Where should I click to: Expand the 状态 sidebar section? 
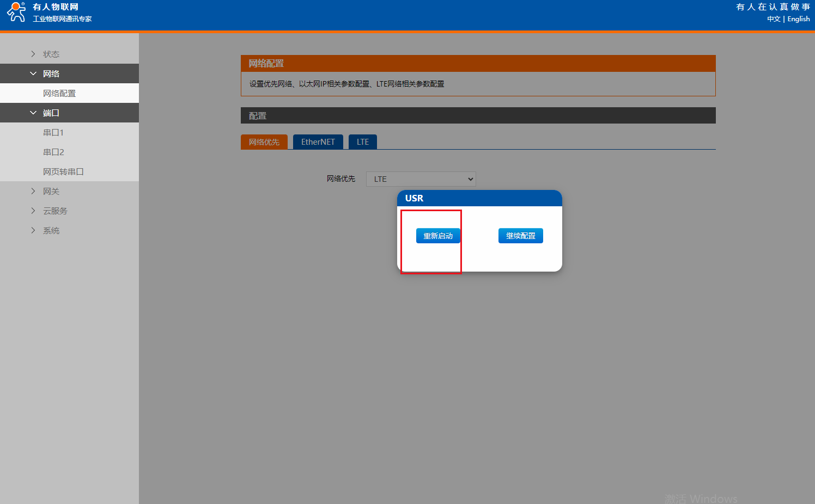pos(51,54)
